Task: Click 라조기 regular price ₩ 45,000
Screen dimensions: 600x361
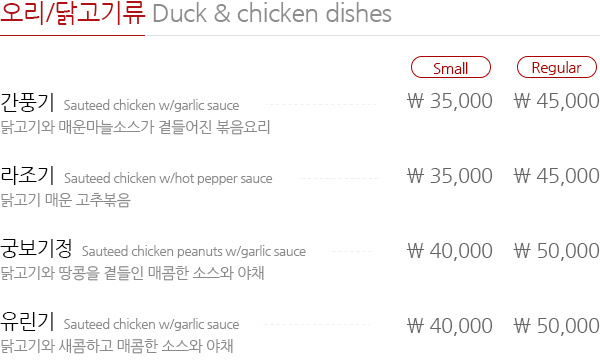Action: click(556, 176)
